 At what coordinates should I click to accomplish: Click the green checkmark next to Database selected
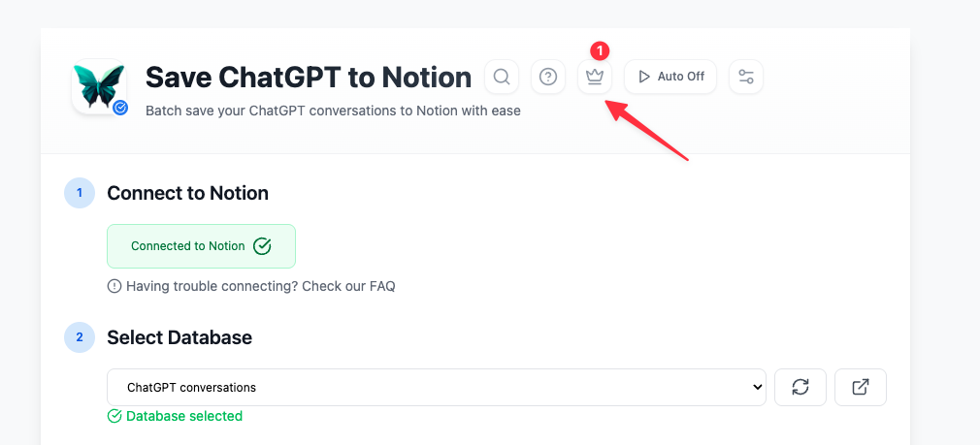pyautogui.click(x=114, y=416)
